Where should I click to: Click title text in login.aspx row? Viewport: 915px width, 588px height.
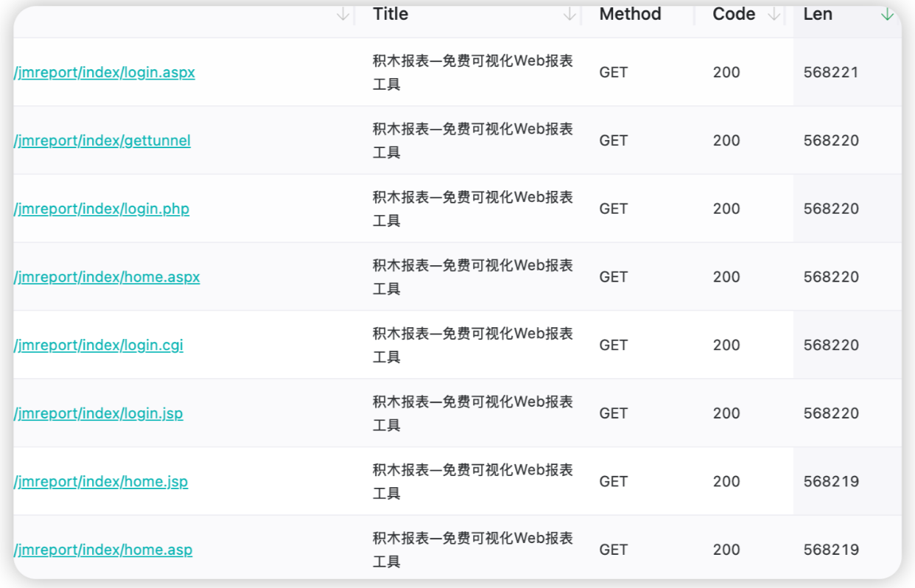click(473, 72)
